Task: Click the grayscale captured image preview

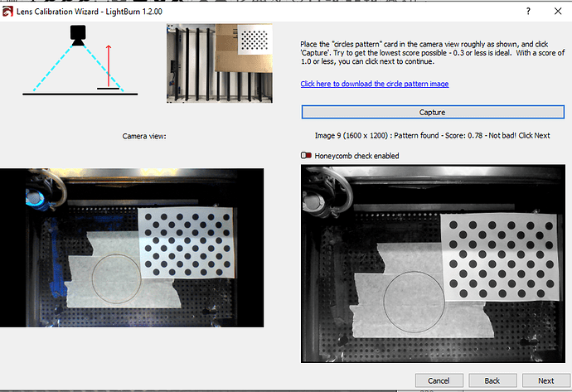Action: point(433,264)
